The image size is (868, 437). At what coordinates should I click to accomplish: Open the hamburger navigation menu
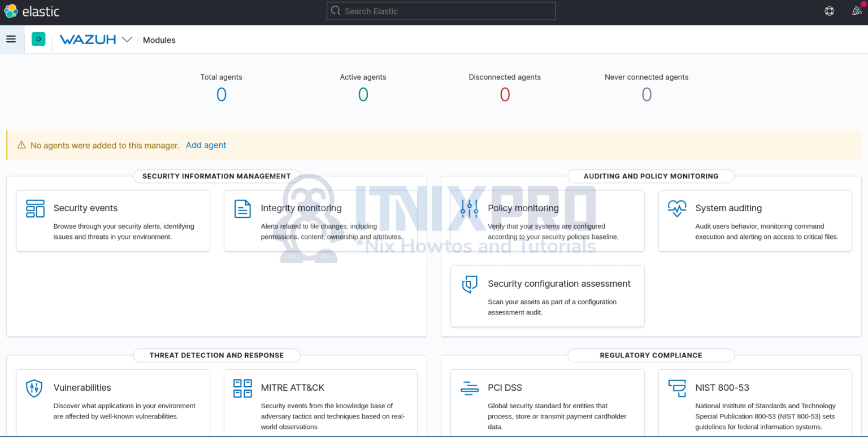(x=11, y=39)
